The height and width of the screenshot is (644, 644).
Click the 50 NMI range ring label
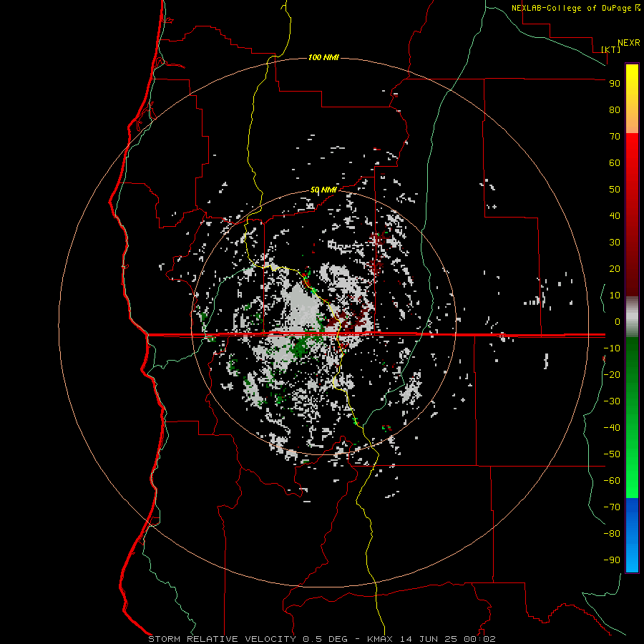point(323,190)
